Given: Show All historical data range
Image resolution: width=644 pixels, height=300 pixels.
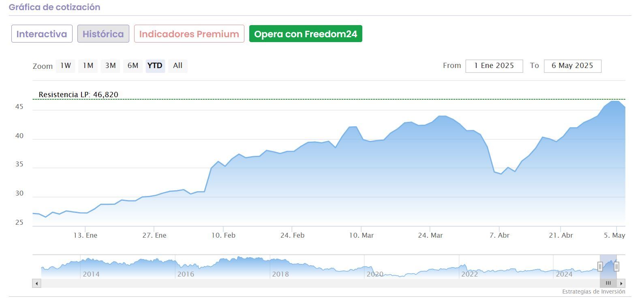Looking at the screenshot, I should tap(178, 66).
